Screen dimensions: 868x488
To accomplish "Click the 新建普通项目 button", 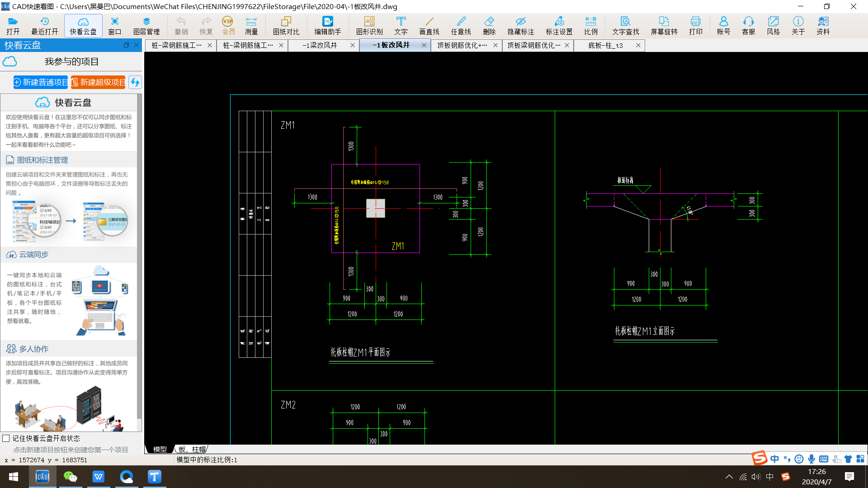I will click(41, 82).
